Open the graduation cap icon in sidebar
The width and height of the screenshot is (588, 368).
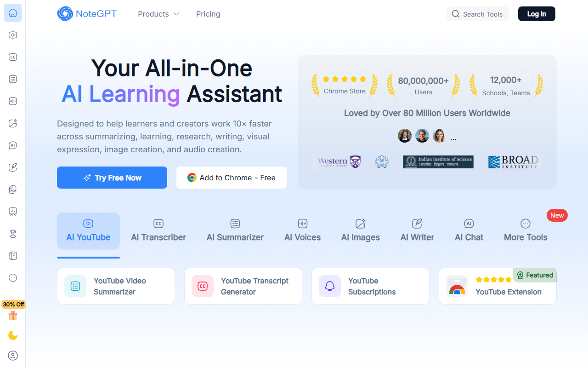pos(13,234)
